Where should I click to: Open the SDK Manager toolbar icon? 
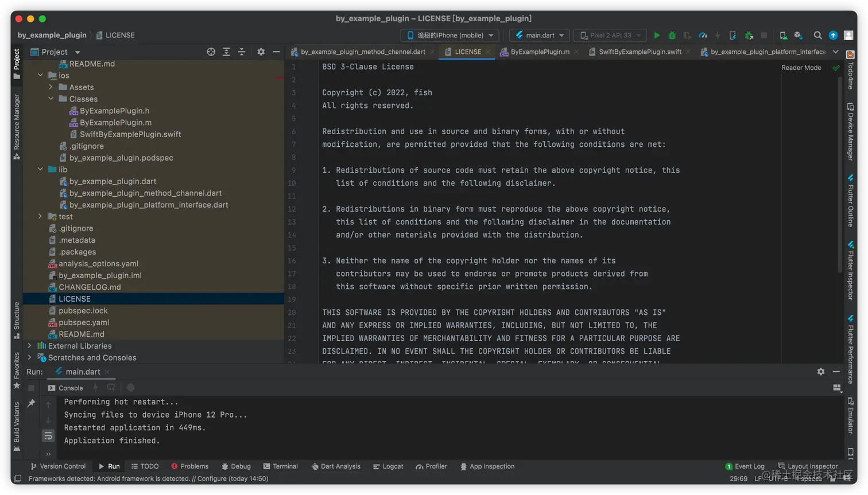799,36
